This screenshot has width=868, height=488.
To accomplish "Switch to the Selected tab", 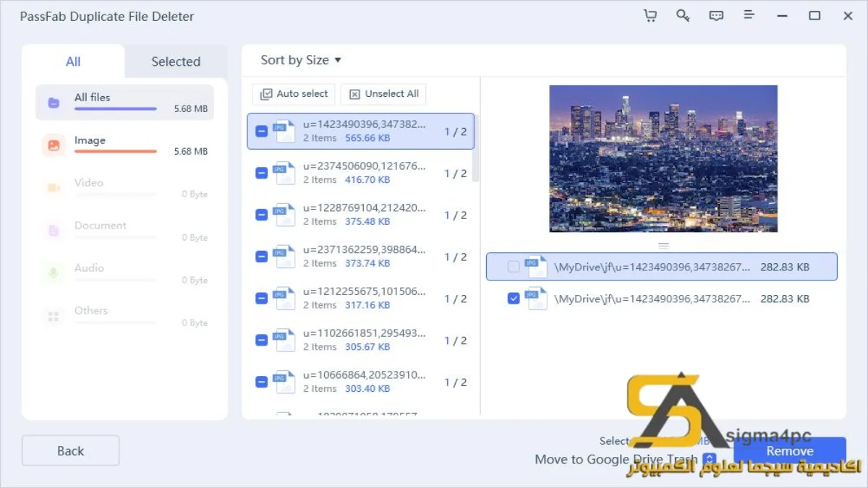I will [x=176, y=61].
